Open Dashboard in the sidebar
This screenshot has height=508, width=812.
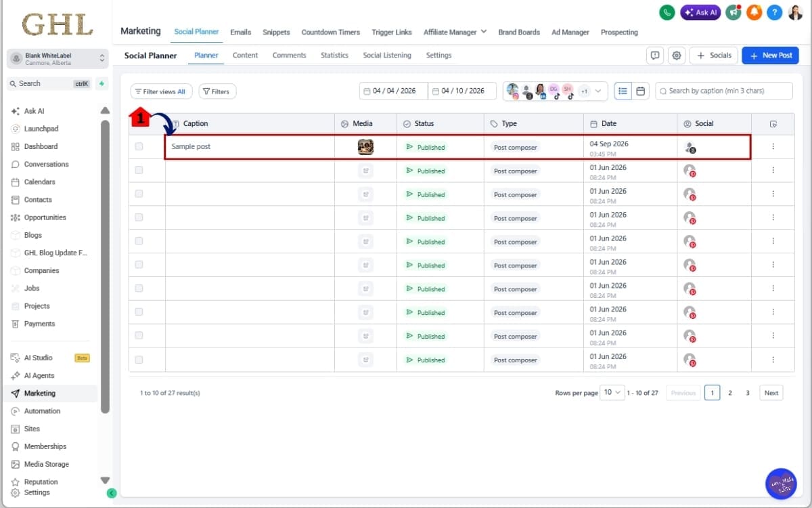41,146
